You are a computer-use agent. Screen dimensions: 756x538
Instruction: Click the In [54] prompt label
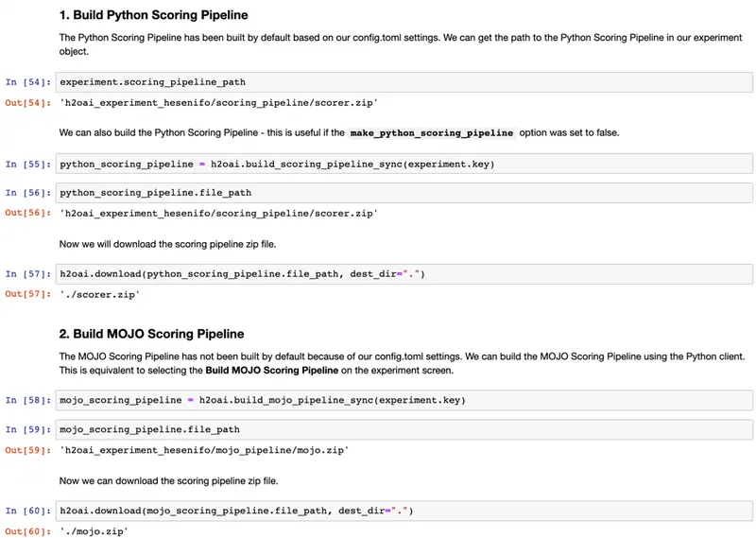(x=28, y=82)
